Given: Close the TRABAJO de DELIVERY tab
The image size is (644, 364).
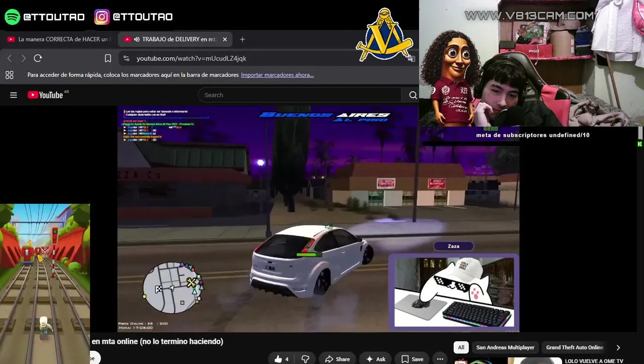Looking at the screenshot, I should pos(225,39).
